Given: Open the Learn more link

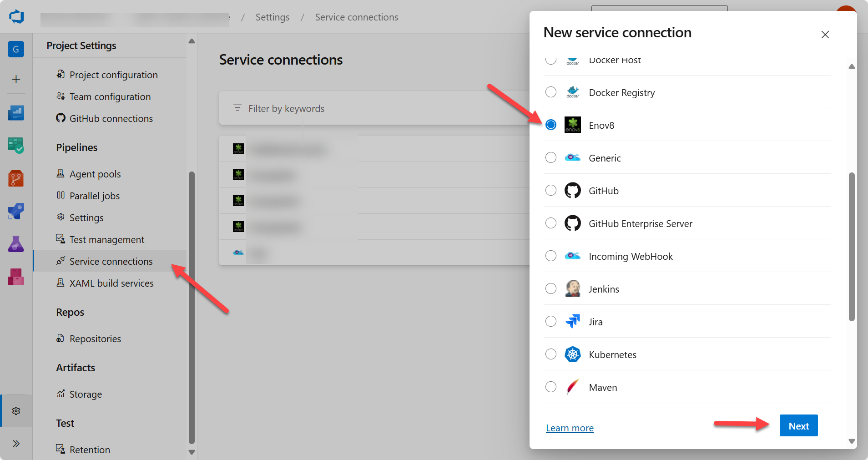Looking at the screenshot, I should (570, 428).
